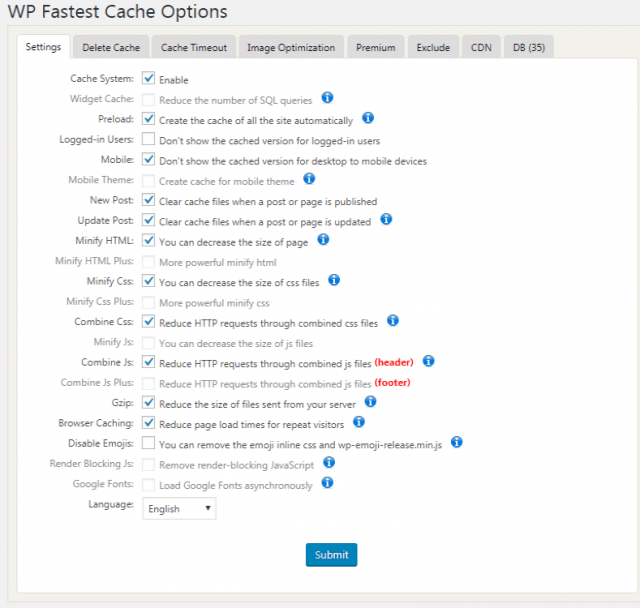
Task: Go to the CDN tab
Action: pyautogui.click(x=482, y=47)
